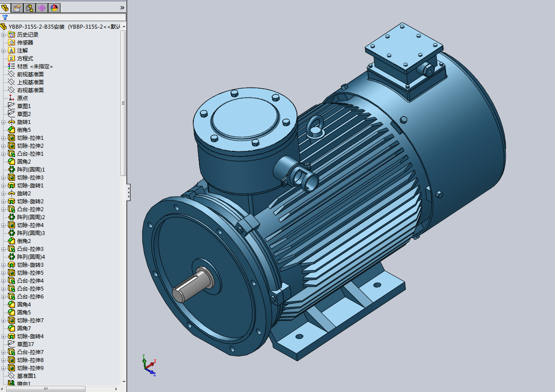
Task: Select the 前视基准面 plane icon
Action: click(x=11, y=75)
